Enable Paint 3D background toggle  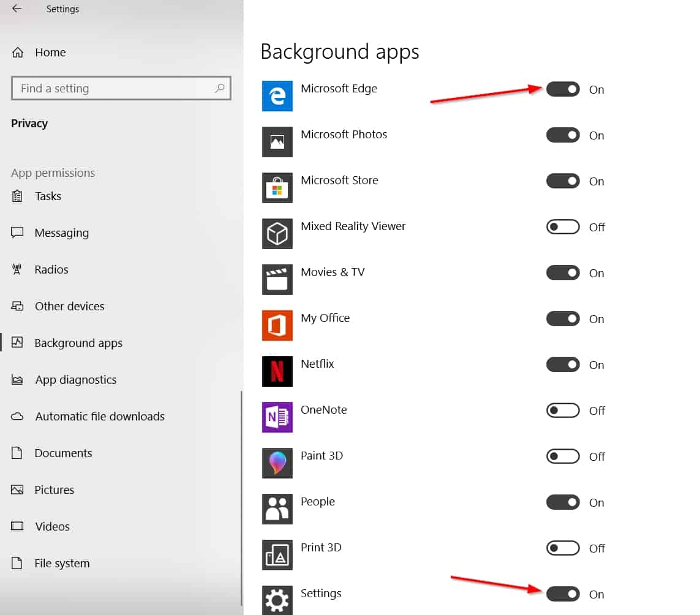563,457
